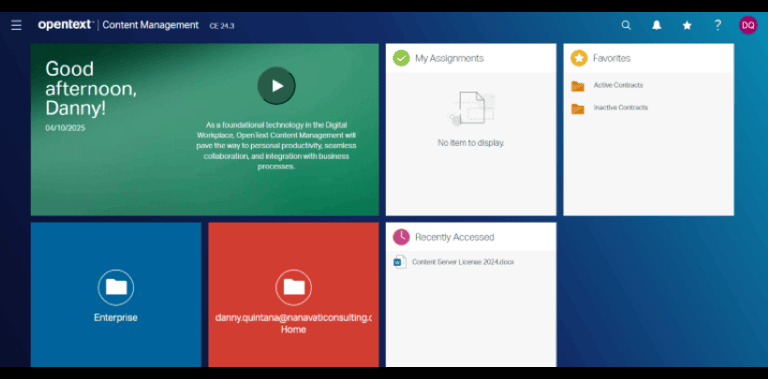
Task: Click the Good afternoon, Danny! greeting
Action: [91, 89]
